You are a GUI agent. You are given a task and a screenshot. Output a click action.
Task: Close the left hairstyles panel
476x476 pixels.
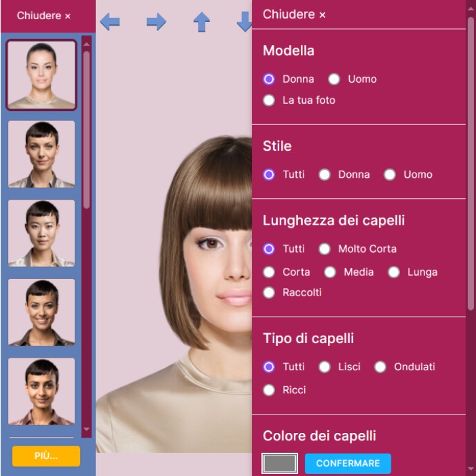[44, 15]
